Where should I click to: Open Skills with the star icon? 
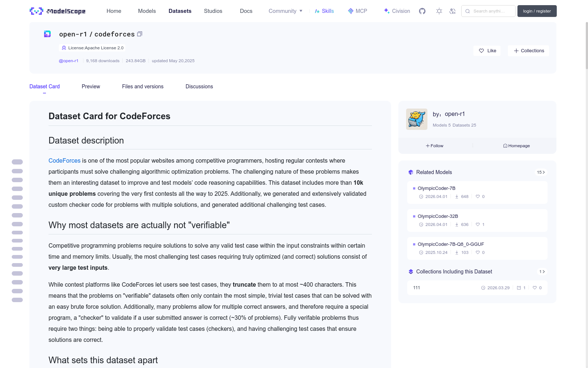pyautogui.click(x=325, y=11)
